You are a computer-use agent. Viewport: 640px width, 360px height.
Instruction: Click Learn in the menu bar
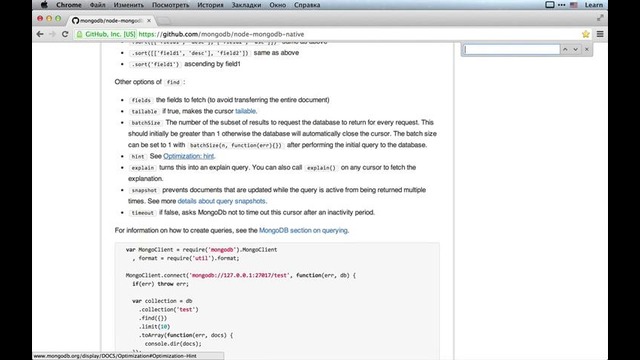593,5
